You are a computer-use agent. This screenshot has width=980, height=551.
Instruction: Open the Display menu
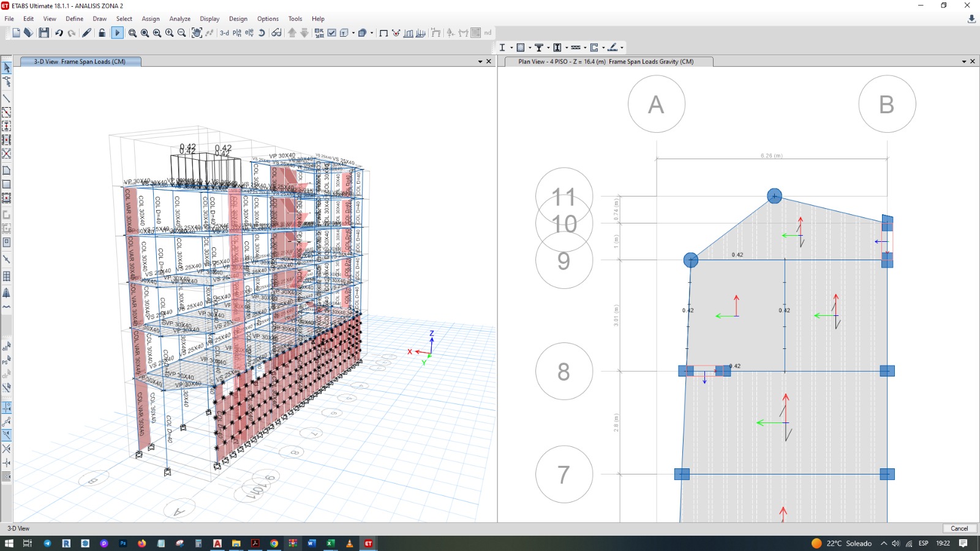point(209,19)
